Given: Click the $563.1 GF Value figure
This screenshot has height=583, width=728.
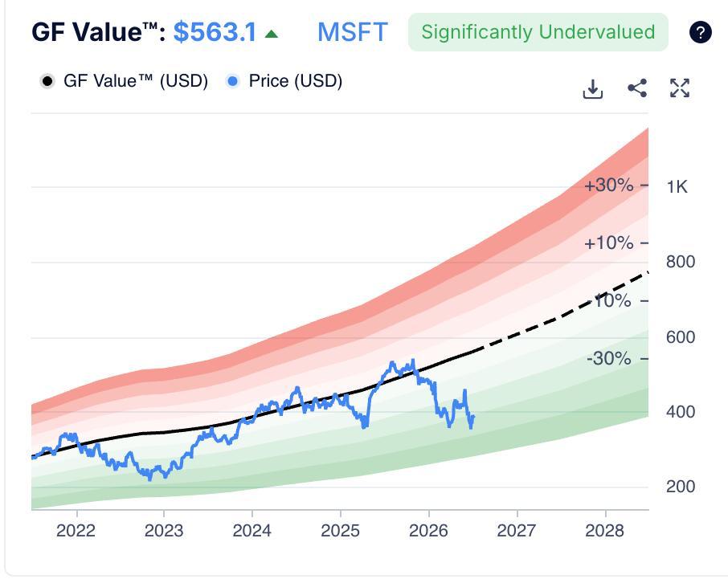Looking at the screenshot, I should click(x=215, y=32).
